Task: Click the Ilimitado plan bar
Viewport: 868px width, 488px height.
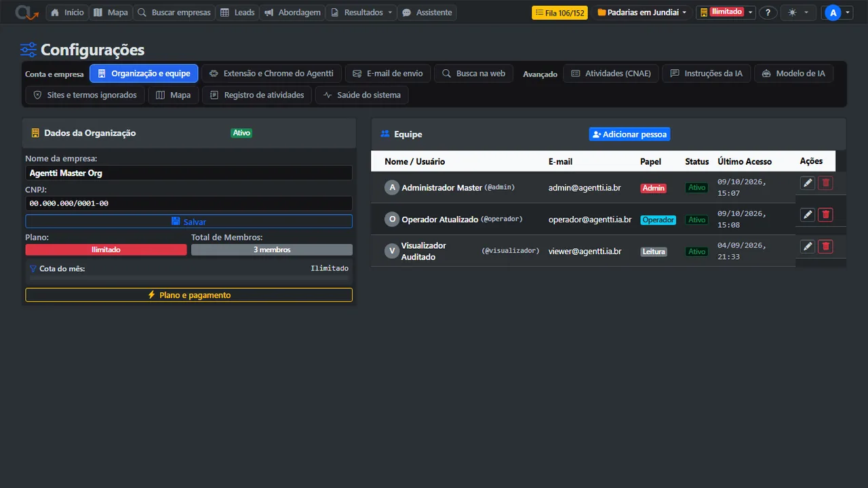Action: pyautogui.click(x=106, y=249)
